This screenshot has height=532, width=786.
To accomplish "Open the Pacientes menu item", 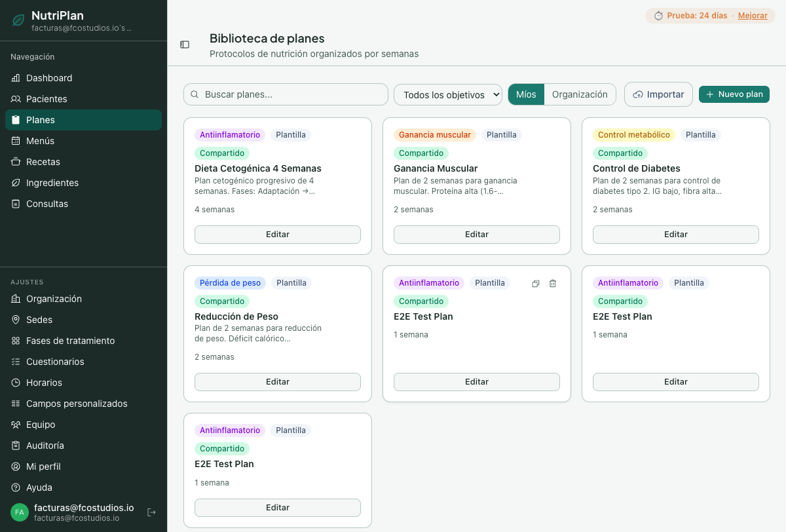I will [47, 99].
